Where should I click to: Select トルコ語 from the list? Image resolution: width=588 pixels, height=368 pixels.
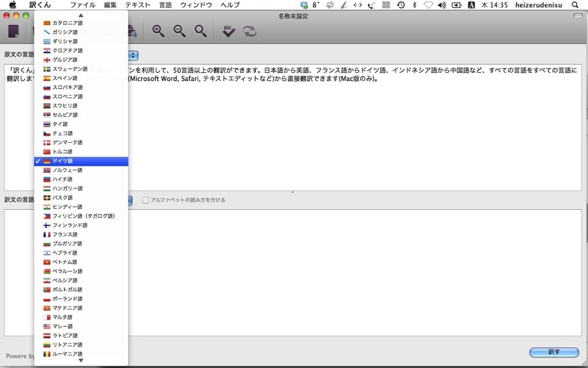[x=81, y=152]
